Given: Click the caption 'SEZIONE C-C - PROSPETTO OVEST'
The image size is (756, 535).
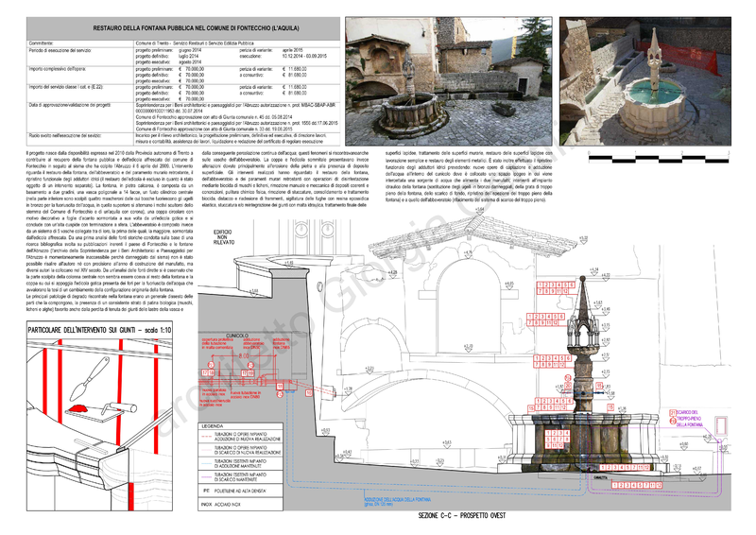Looking at the screenshot, I should pyautogui.click(x=462, y=516).
